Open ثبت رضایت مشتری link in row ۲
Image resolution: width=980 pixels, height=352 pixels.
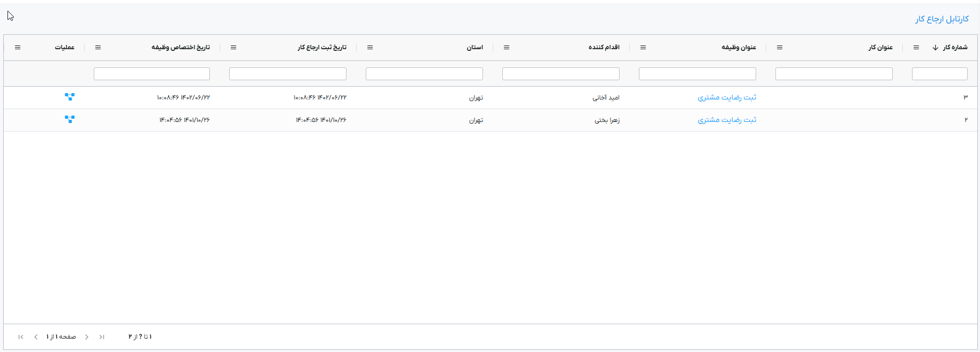click(727, 120)
